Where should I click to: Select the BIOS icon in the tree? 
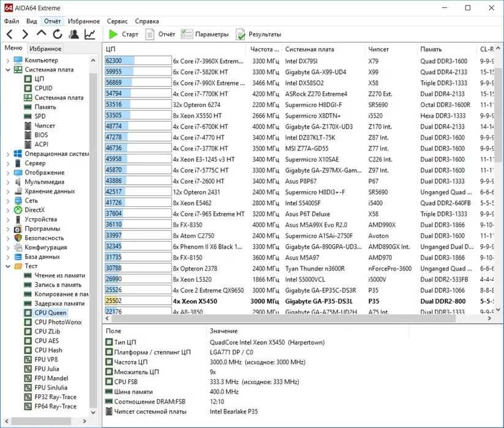[x=28, y=135]
